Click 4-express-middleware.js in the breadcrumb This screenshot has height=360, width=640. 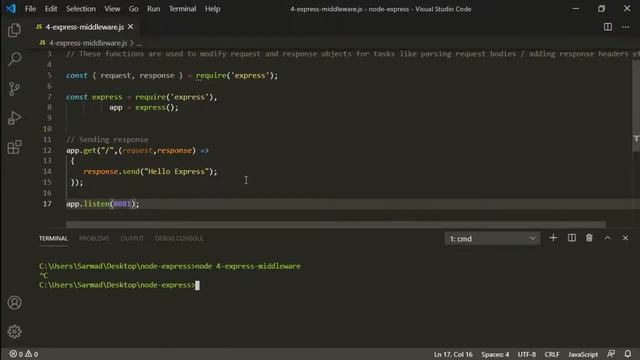click(x=88, y=43)
